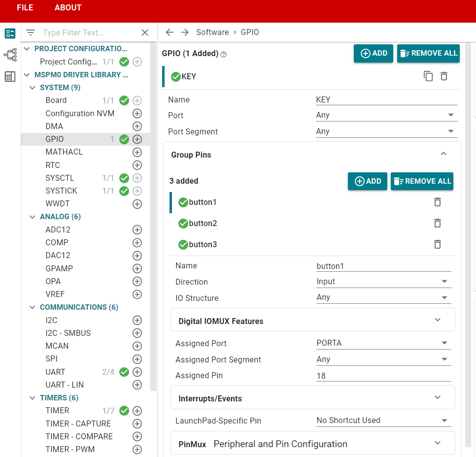
Task: Delete the KEY GPIO instance
Action: coord(444,76)
